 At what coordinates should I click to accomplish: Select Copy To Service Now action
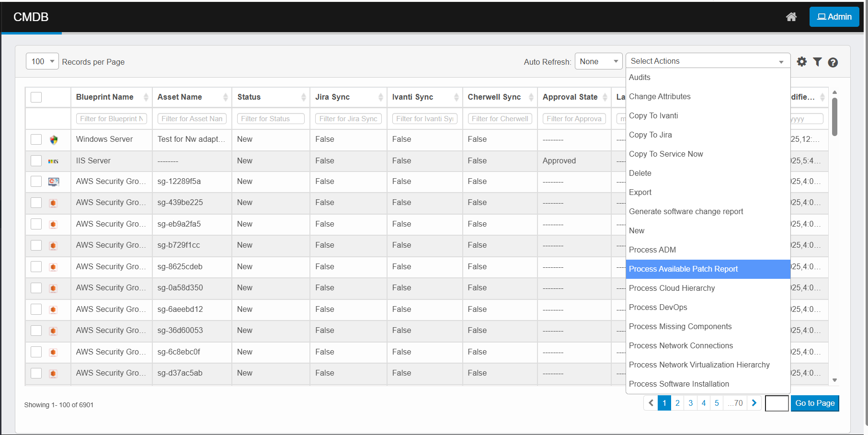(666, 154)
